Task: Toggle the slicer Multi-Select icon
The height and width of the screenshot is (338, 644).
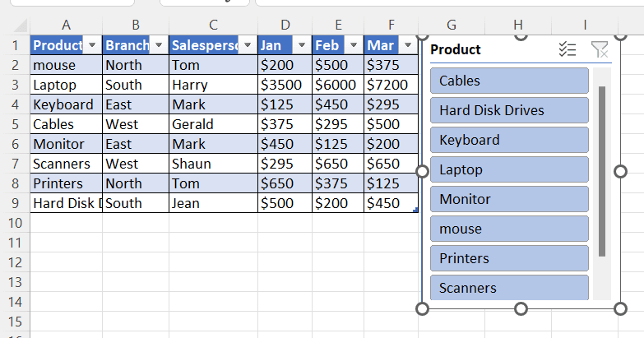Action: pos(567,50)
